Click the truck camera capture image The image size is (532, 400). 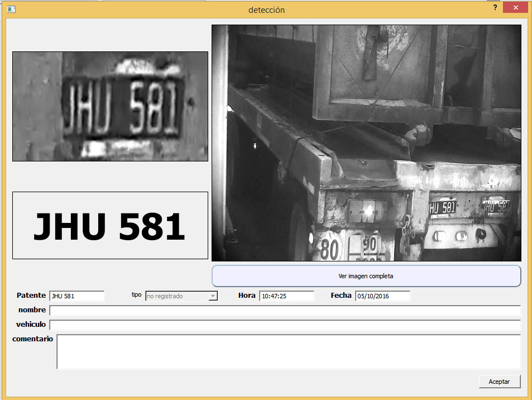pyautogui.click(x=366, y=142)
